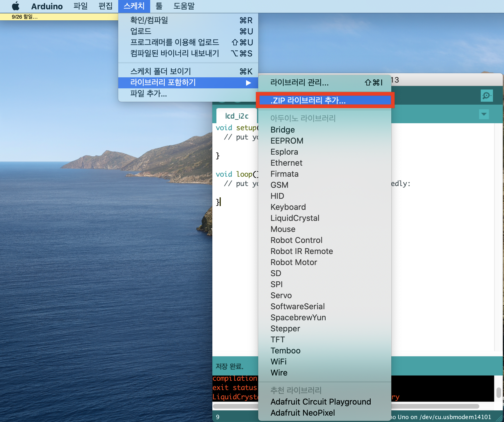Open the 파일 menu
504x422 pixels.
pos(80,6)
